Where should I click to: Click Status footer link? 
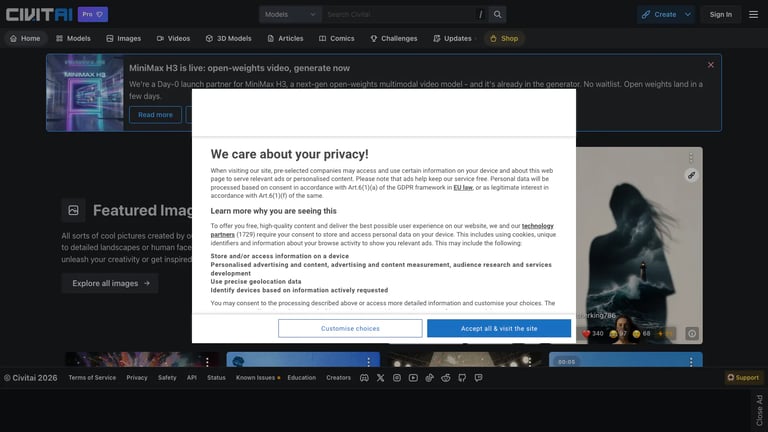click(x=216, y=378)
